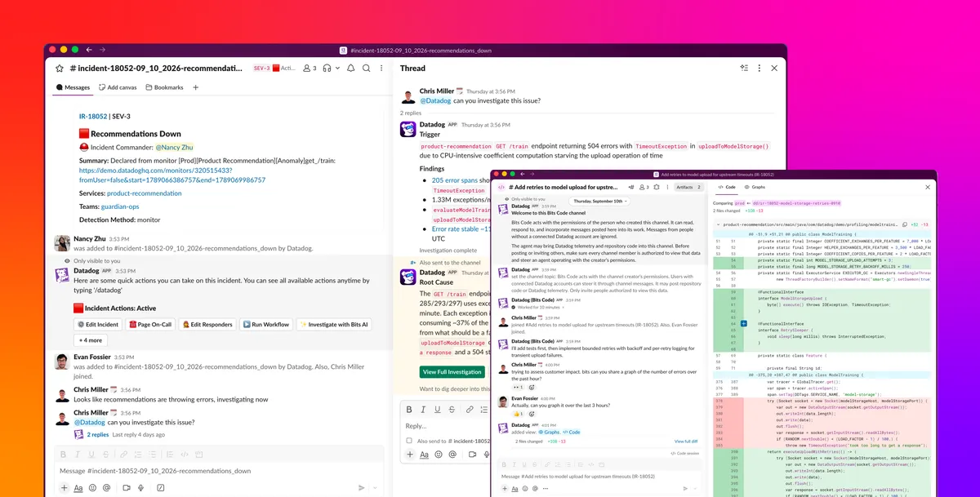
Task: Star the incident-18052 channel
Action: (x=59, y=69)
